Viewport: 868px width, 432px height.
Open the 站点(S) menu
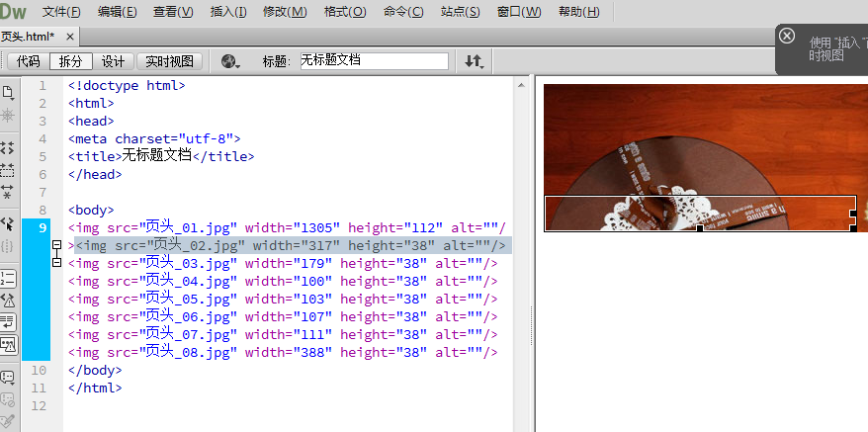[x=461, y=12]
